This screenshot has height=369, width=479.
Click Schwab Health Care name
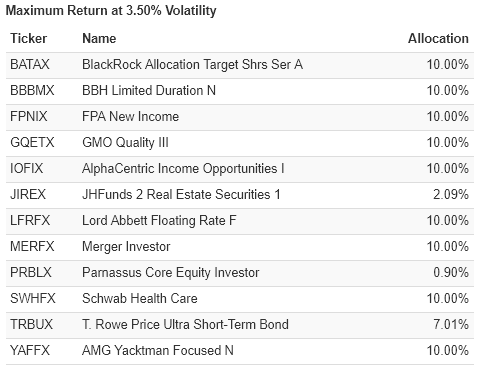[x=140, y=298]
